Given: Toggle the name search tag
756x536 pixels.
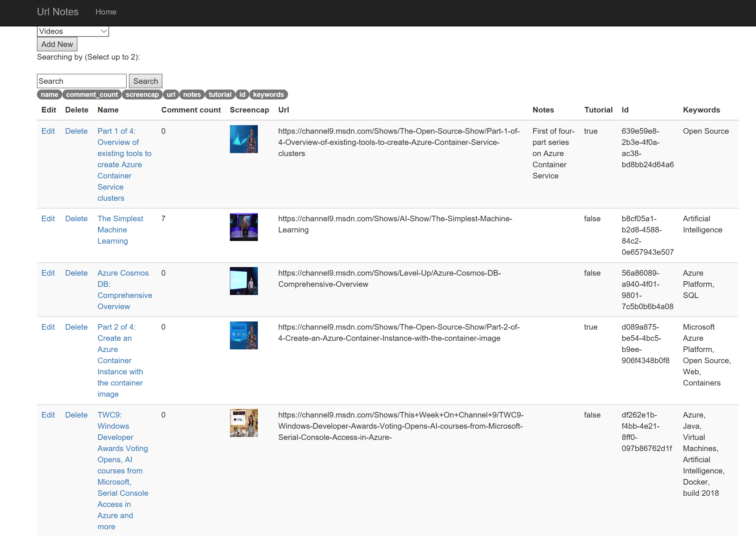Looking at the screenshot, I should (49, 95).
